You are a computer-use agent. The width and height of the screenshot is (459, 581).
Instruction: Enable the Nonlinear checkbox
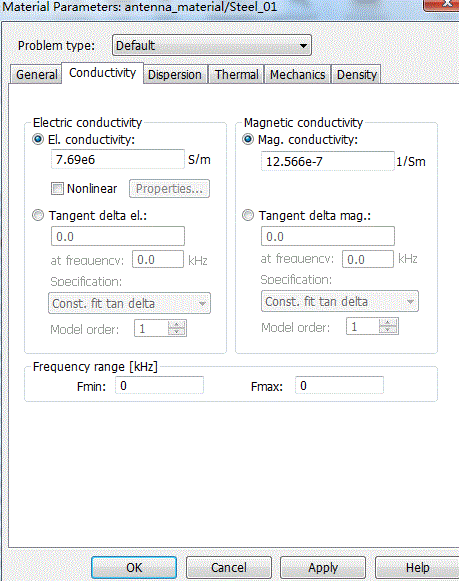tap(57, 189)
